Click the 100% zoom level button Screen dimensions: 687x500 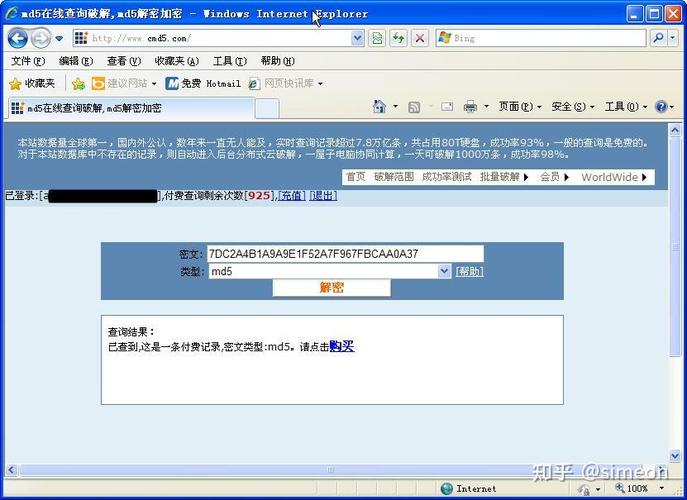pos(631,488)
